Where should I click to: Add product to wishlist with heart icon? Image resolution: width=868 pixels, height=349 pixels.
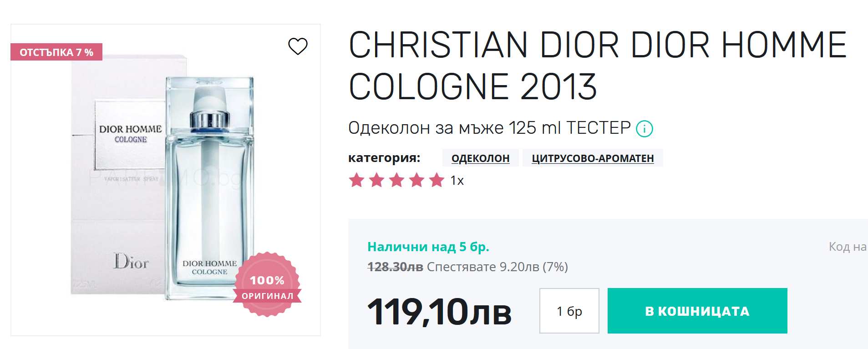(x=298, y=46)
